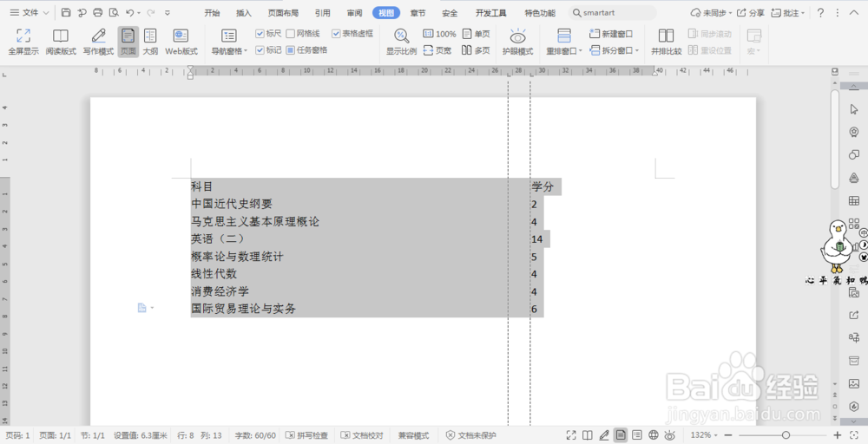Viewport: 868px width, 444px height.
Task: Click the zoom slider handle
Action: pos(786,435)
